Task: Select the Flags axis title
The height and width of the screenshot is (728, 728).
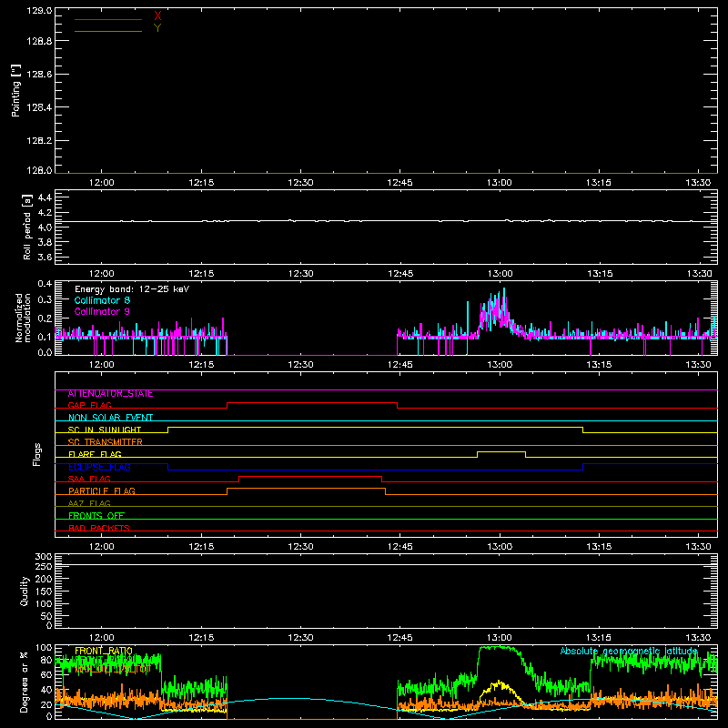Action: (36, 454)
